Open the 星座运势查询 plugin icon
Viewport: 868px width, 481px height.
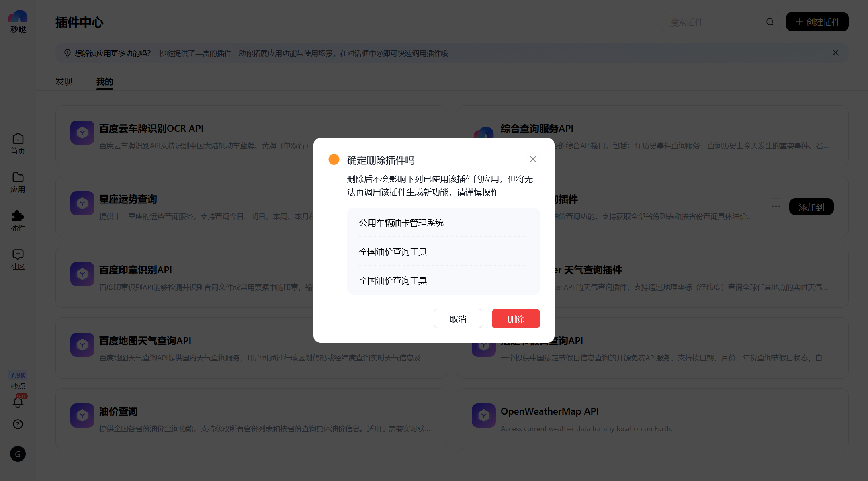pyautogui.click(x=82, y=203)
